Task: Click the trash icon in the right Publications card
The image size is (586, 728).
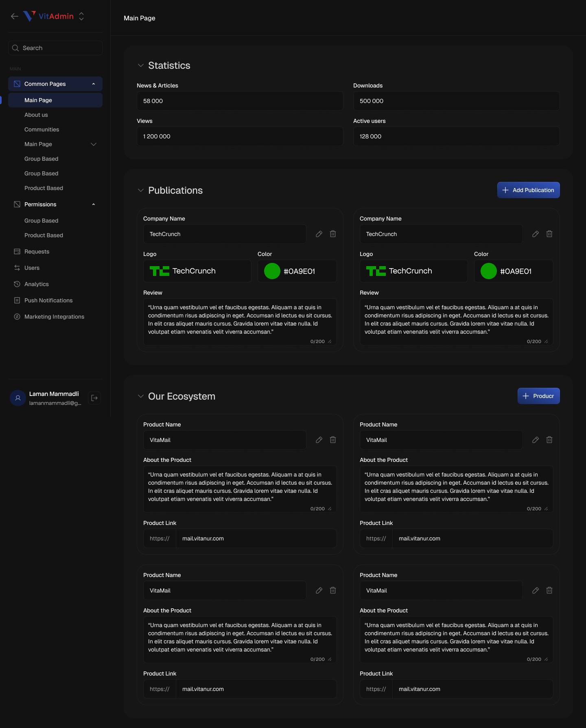Action: coord(549,234)
